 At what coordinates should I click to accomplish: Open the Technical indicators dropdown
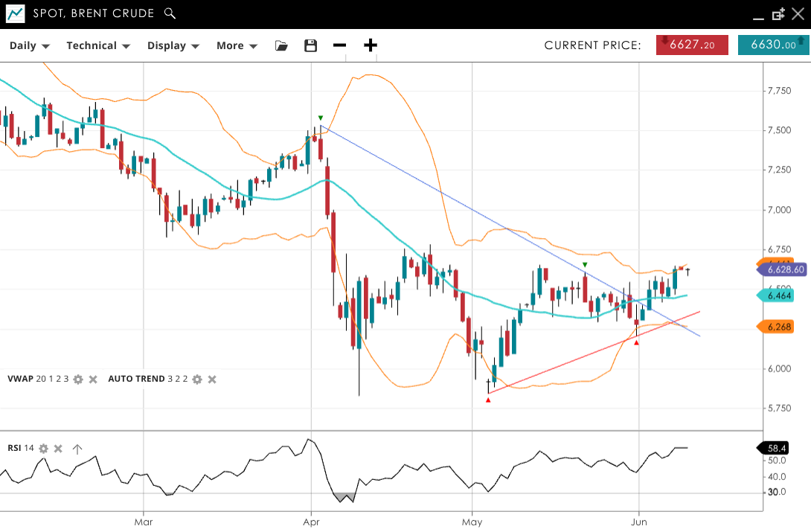point(98,45)
